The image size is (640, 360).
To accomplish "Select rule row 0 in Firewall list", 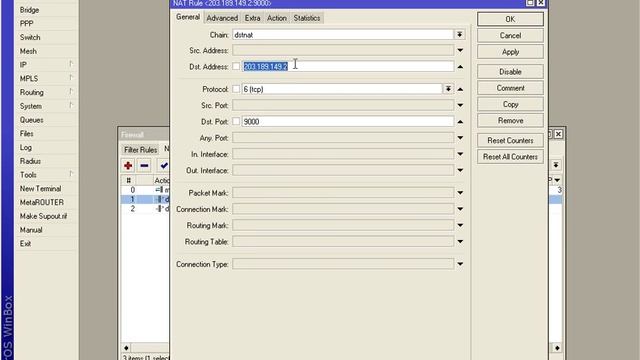I will click(x=145, y=190).
